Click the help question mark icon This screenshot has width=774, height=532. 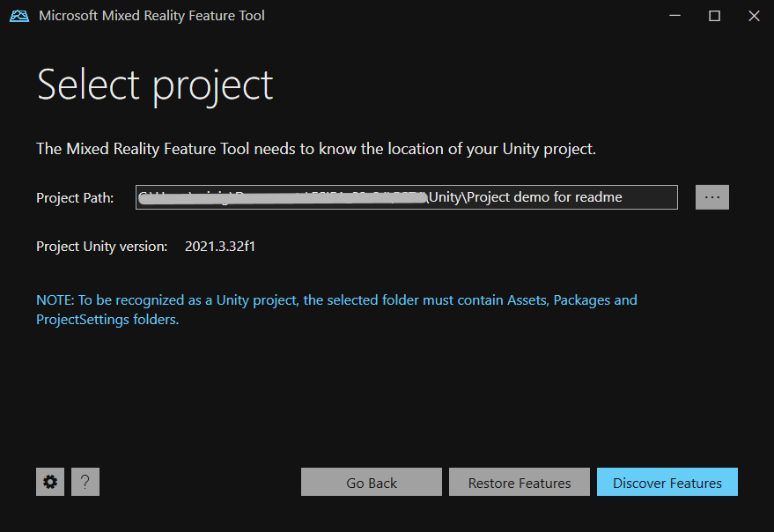point(85,482)
